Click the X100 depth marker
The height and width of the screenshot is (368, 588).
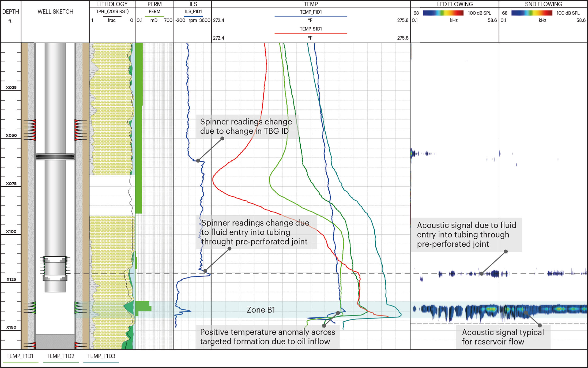tap(11, 231)
